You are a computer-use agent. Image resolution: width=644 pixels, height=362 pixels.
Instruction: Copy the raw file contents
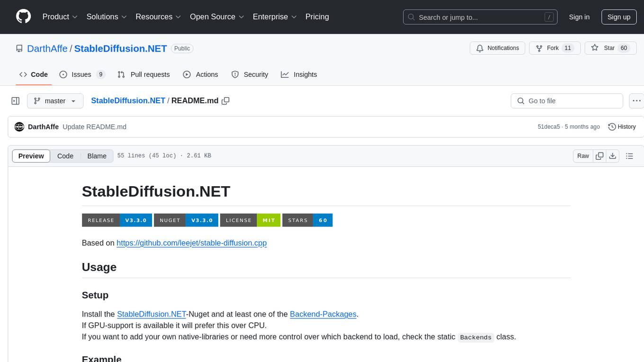[599, 156]
